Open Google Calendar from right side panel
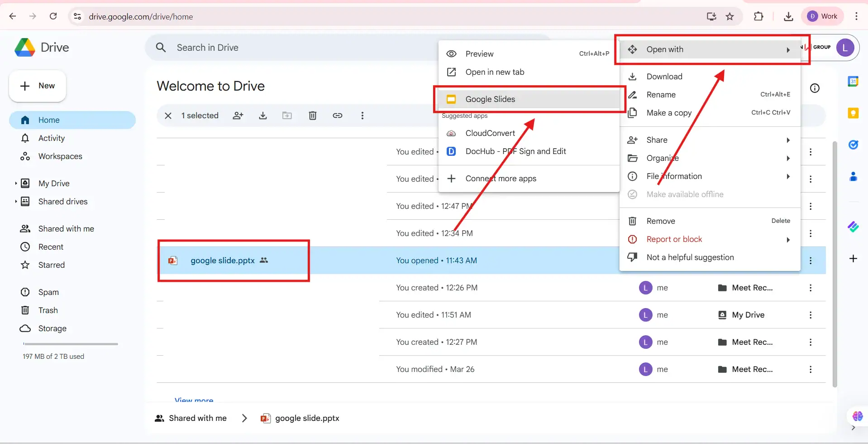The image size is (868, 444). point(854,81)
